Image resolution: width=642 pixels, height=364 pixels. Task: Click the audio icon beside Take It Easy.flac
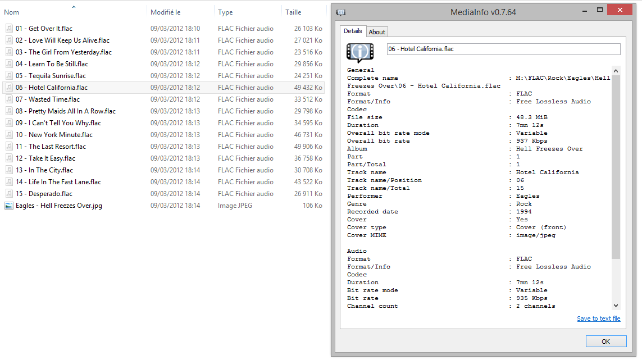click(x=8, y=158)
